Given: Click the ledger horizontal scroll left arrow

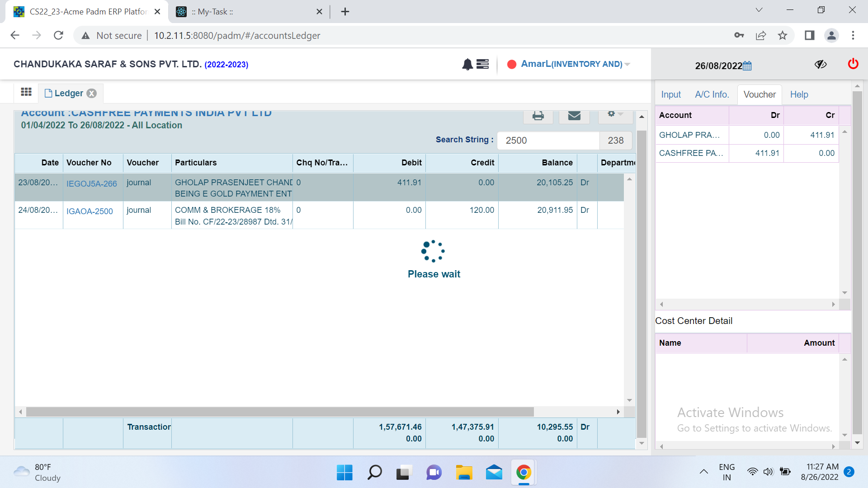Looking at the screenshot, I should click(x=20, y=412).
